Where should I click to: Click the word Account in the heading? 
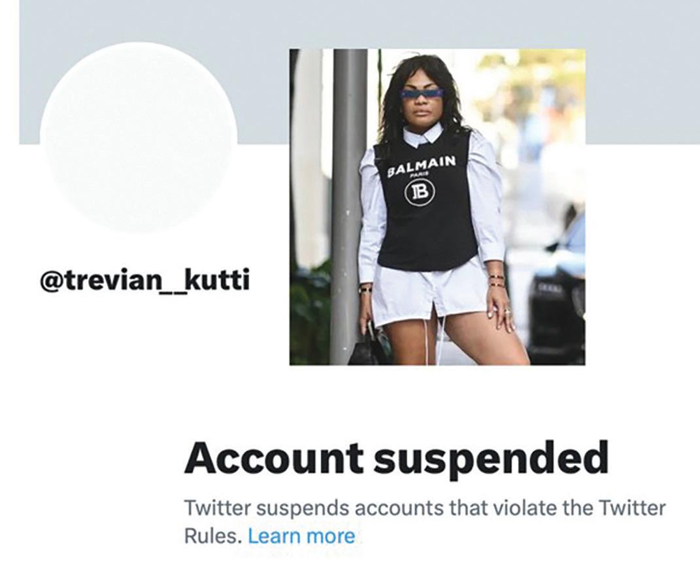coord(274,458)
